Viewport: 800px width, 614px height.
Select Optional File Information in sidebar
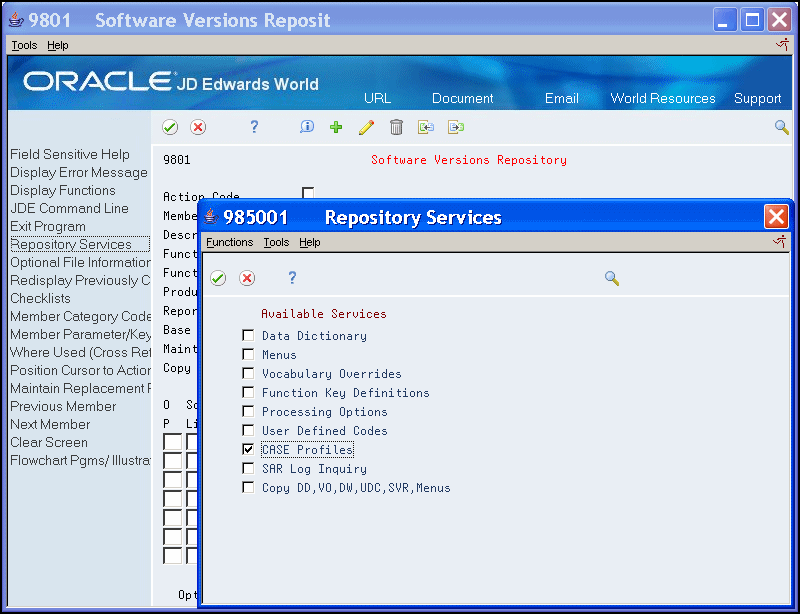(80, 262)
